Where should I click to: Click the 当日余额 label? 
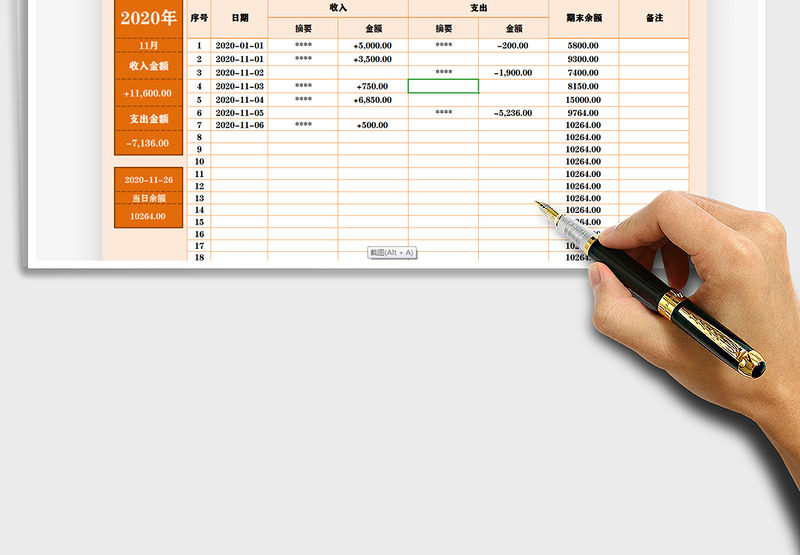(148, 198)
